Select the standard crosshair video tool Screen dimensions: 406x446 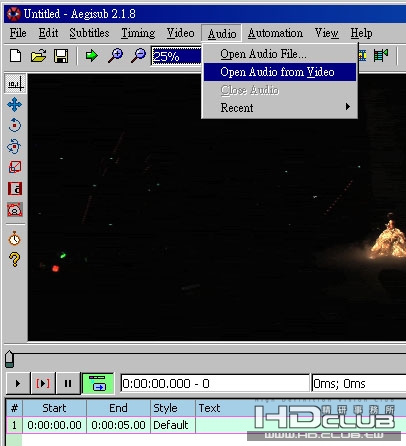(15, 83)
